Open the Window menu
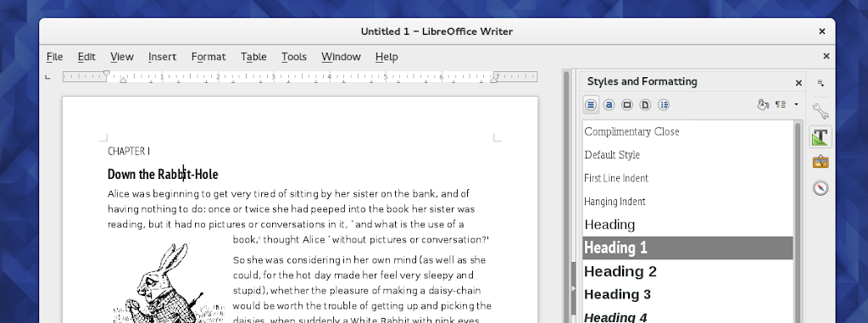 341,57
